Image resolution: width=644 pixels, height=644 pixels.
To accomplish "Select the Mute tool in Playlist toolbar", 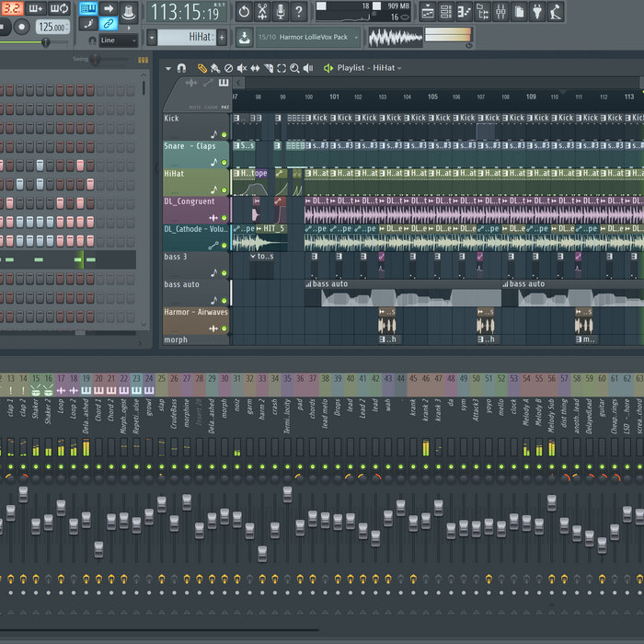I will point(241,68).
